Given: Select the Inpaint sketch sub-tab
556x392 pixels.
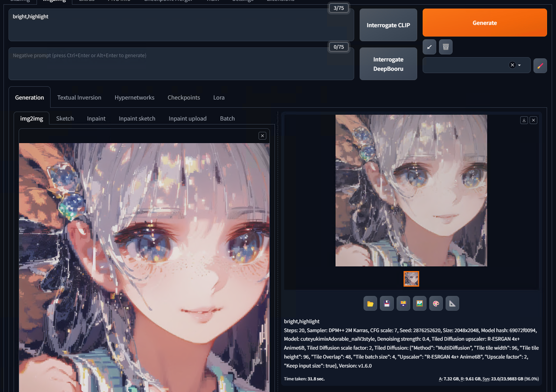Looking at the screenshot, I should (x=137, y=119).
